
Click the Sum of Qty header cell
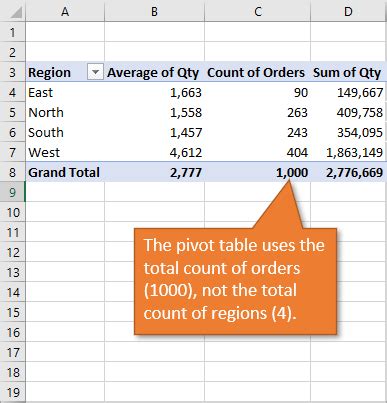click(x=348, y=72)
